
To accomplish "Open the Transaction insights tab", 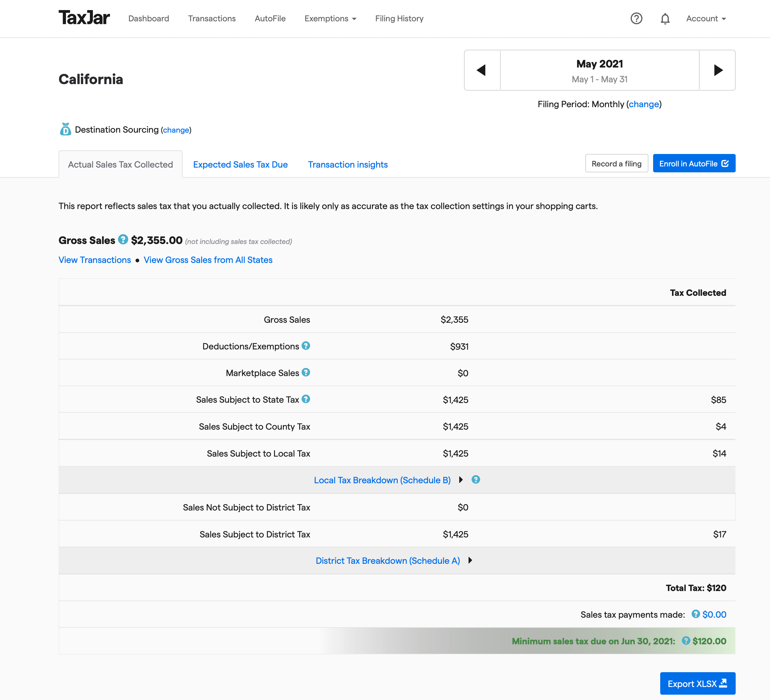I will pos(348,164).
